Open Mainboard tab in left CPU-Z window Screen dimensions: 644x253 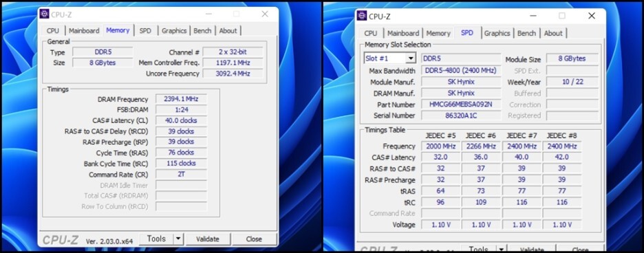(x=84, y=31)
